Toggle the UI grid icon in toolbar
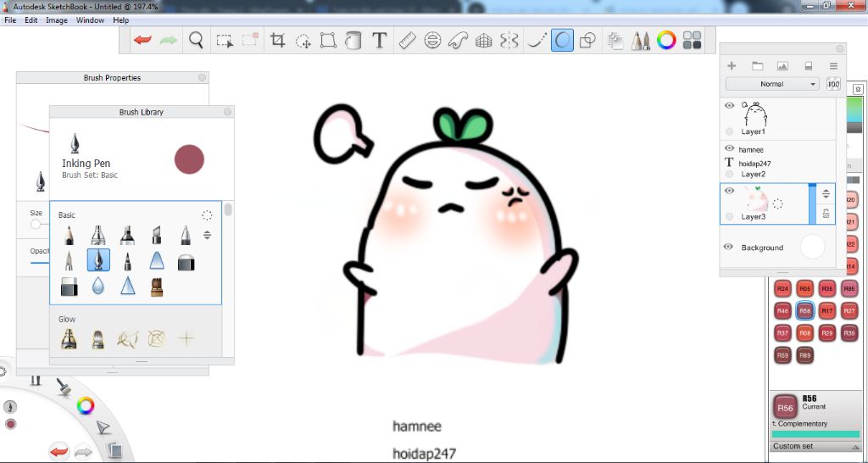This screenshot has height=463, width=868. point(692,41)
